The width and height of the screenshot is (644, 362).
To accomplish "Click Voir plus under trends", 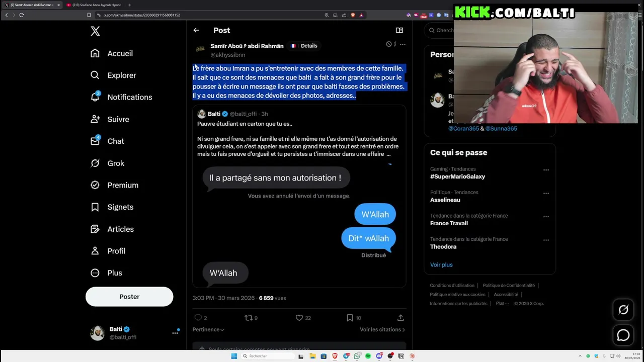I will point(441,265).
